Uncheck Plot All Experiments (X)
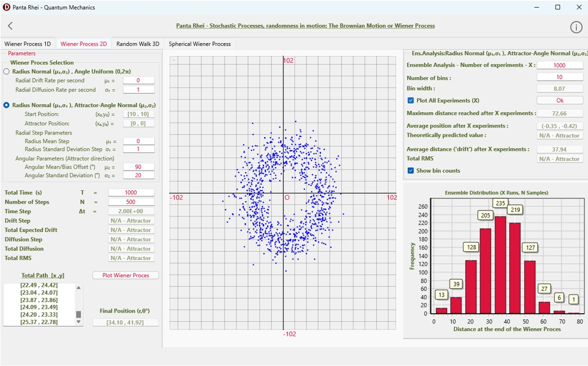Viewport: 588px width, 366px height. pyautogui.click(x=411, y=101)
